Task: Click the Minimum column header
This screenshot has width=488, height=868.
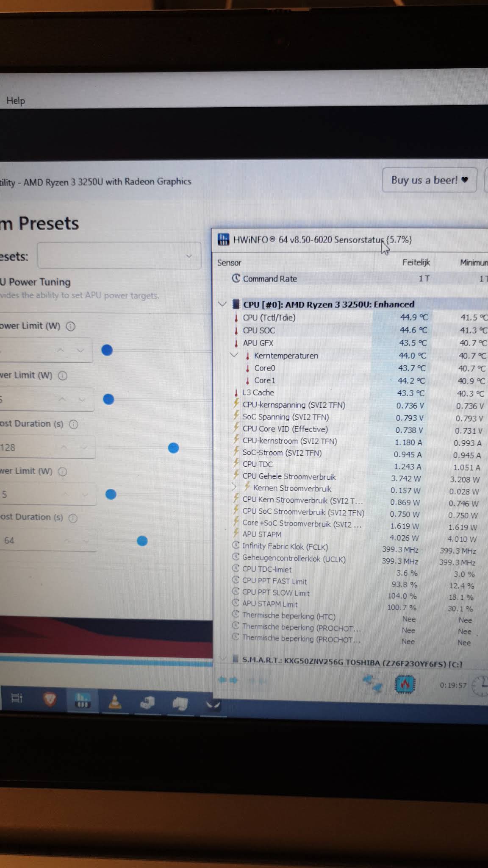Action: click(x=474, y=263)
